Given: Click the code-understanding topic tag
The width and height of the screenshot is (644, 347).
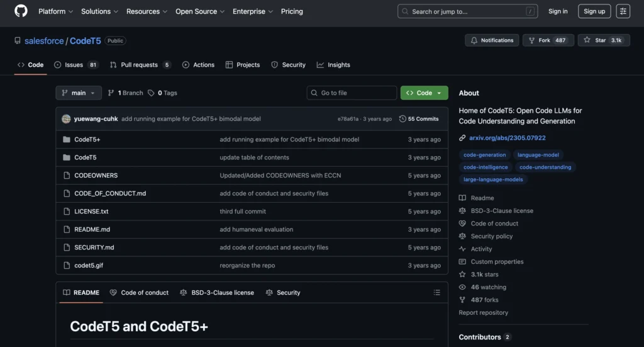Looking at the screenshot, I should tap(545, 168).
